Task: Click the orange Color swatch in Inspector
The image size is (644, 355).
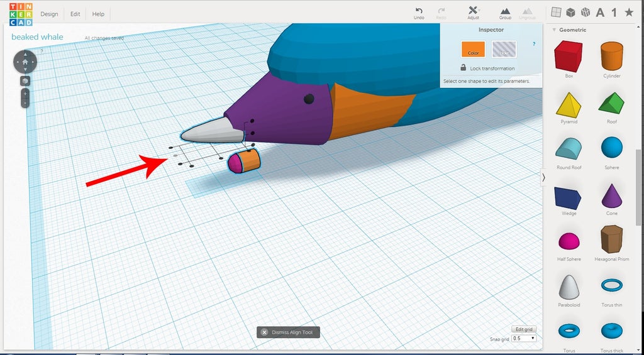Action: point(473,49)
